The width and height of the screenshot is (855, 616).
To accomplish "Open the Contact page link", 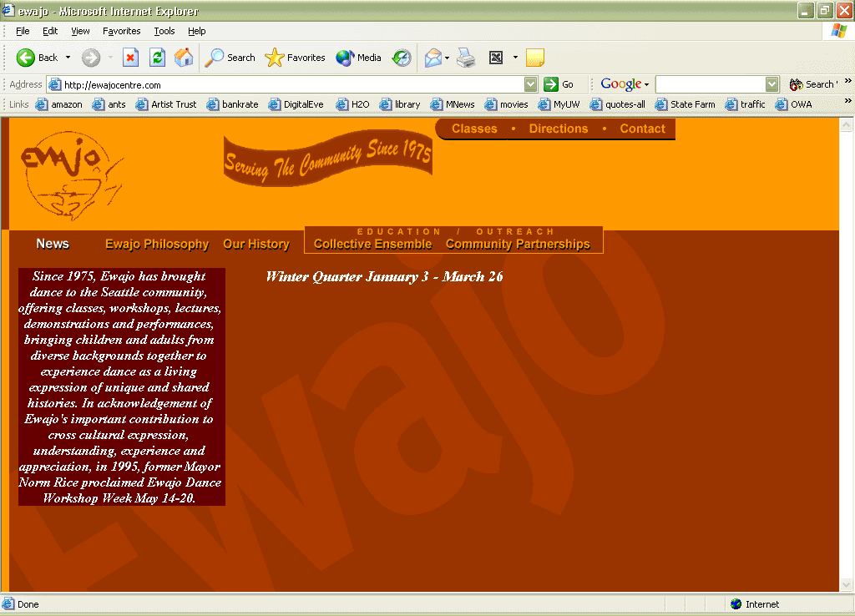I will point(642,129).
